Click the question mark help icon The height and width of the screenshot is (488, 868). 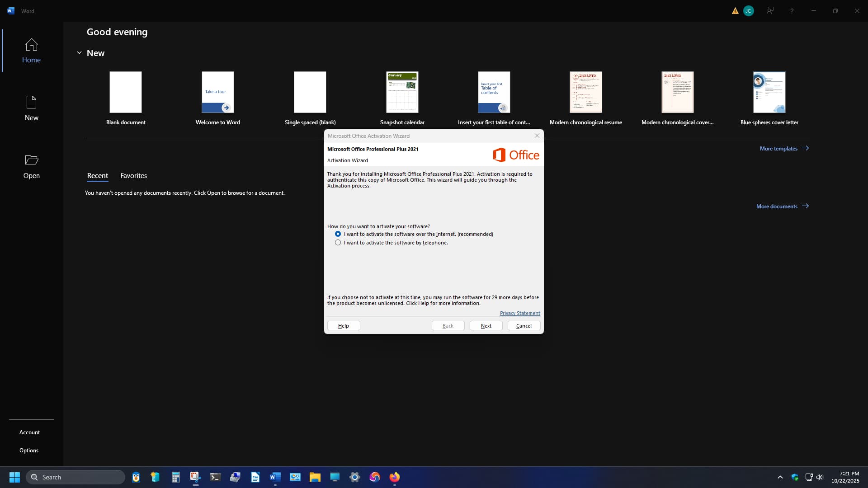(x=792, y=11)
